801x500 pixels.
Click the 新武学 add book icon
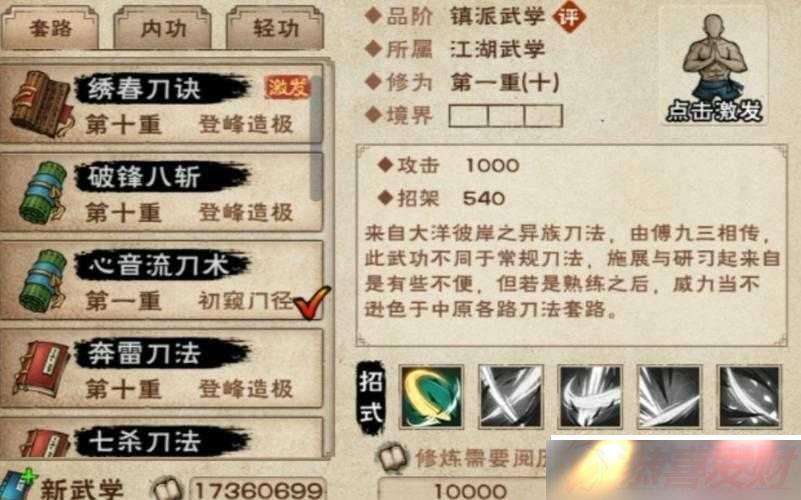16,486
